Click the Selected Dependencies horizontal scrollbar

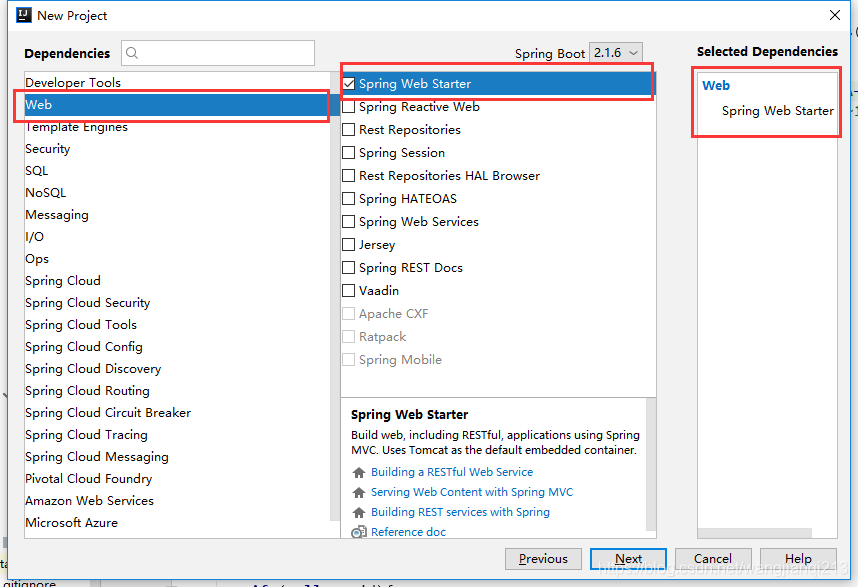[755, 533]
